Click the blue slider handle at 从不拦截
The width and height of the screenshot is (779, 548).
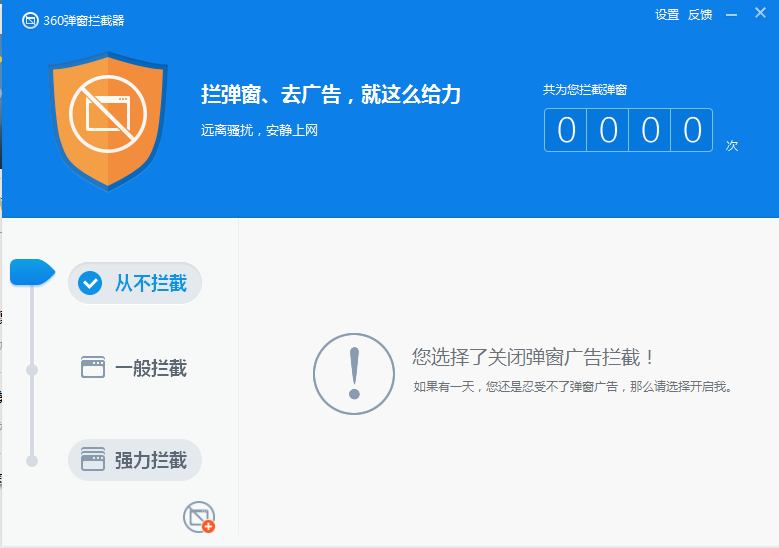[x=32, y=272]
